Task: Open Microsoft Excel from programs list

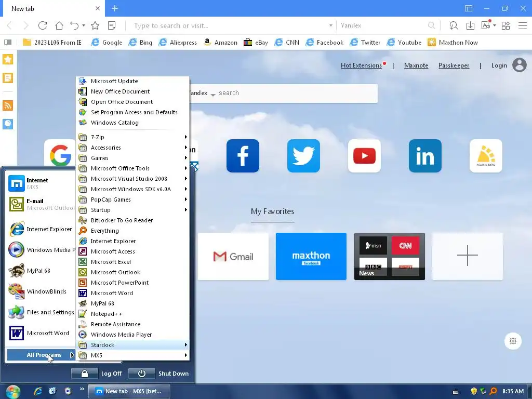Action: (132, 262)
